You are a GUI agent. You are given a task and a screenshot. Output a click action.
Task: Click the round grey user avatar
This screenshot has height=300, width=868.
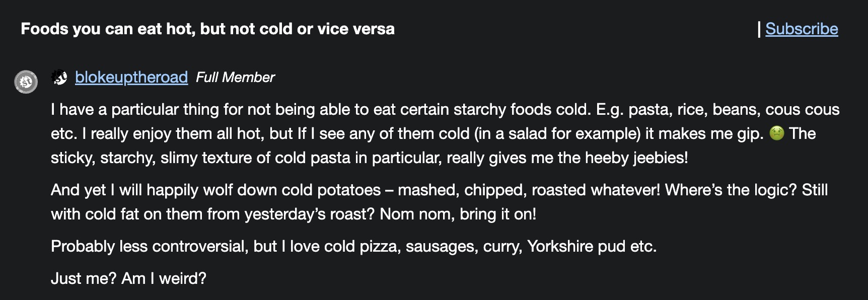tap(26, 82)
